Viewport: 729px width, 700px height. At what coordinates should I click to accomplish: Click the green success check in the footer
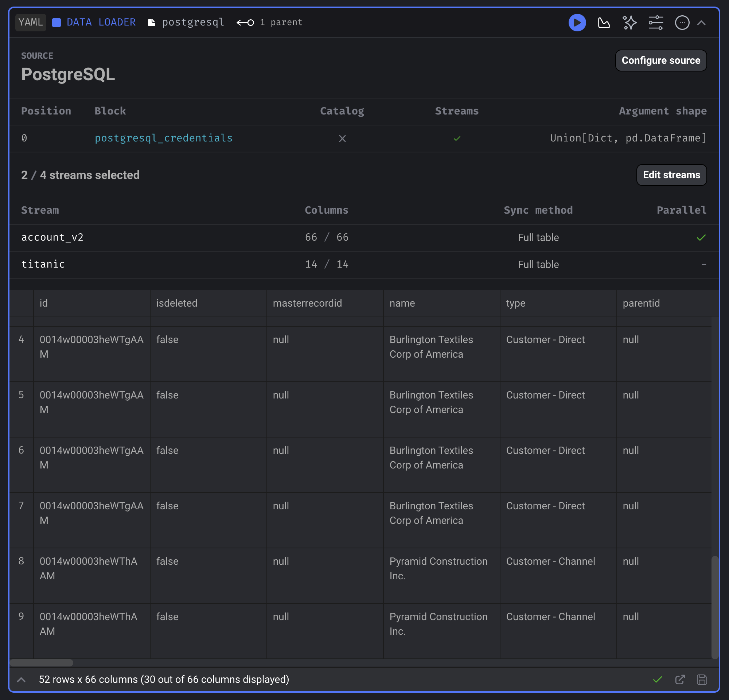click(x=657, y=680)
